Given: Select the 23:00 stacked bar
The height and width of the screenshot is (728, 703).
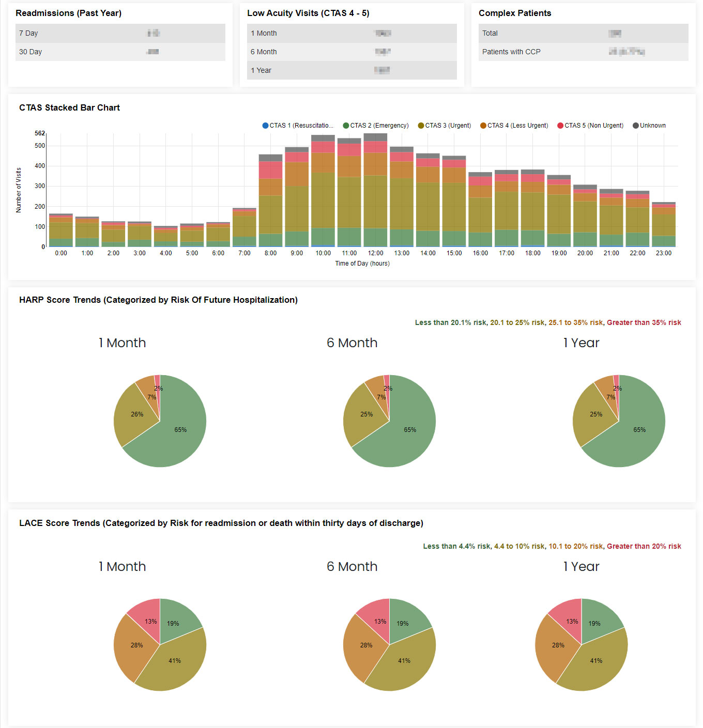Looking at the screenshot, I should coord(664,224).
